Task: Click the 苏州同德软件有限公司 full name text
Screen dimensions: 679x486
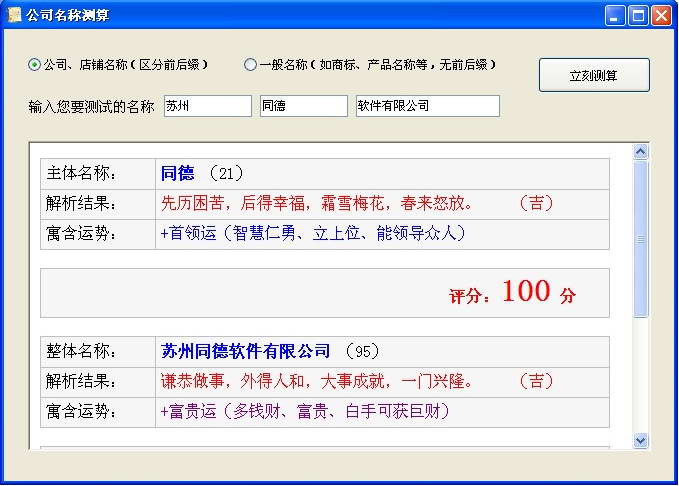Action: click(x=246, y=351)
